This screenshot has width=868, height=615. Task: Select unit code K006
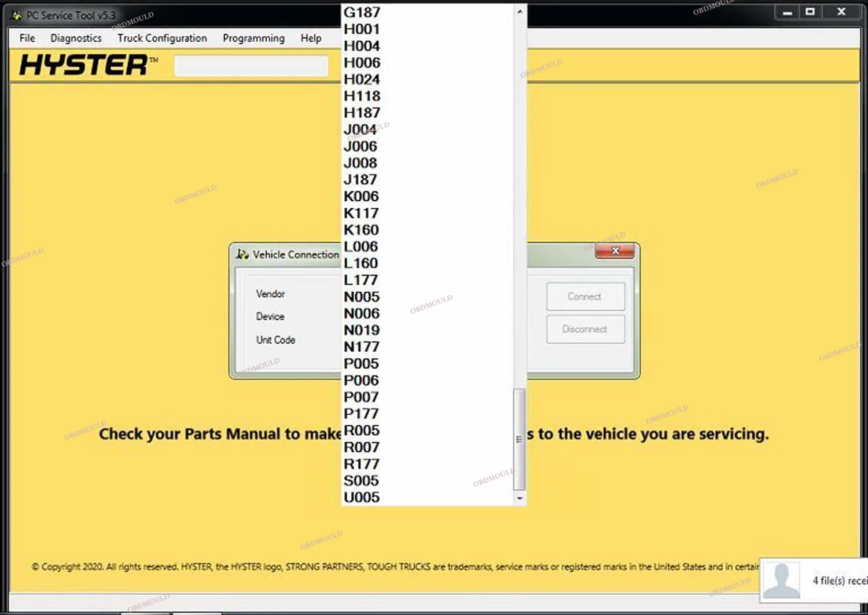coord(427,197)
